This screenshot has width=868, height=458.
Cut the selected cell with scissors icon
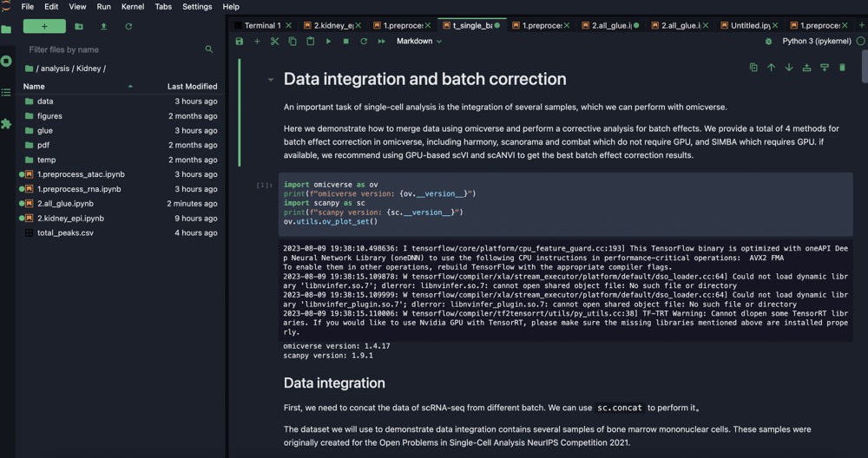274,42
